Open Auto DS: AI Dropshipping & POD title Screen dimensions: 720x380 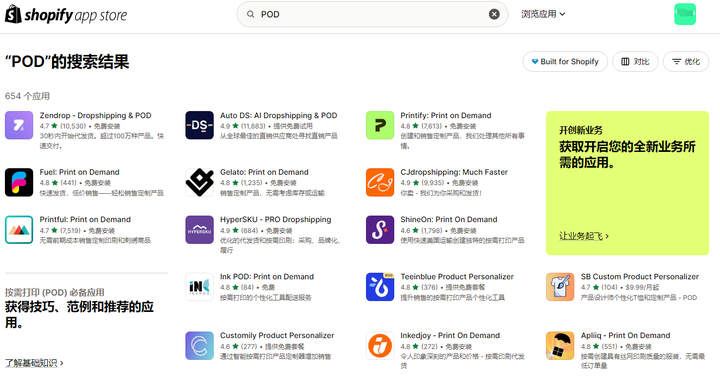pos(278,115)
